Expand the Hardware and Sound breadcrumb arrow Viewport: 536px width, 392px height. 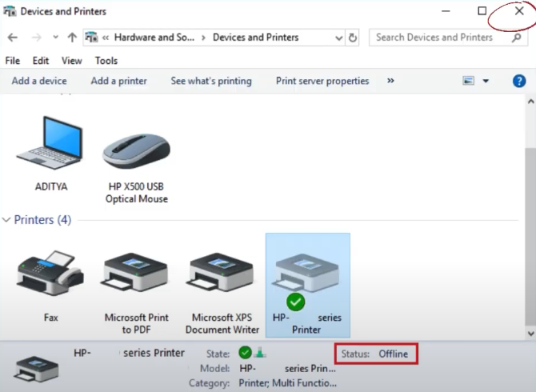pyautogui.click(x=203, y=38)
